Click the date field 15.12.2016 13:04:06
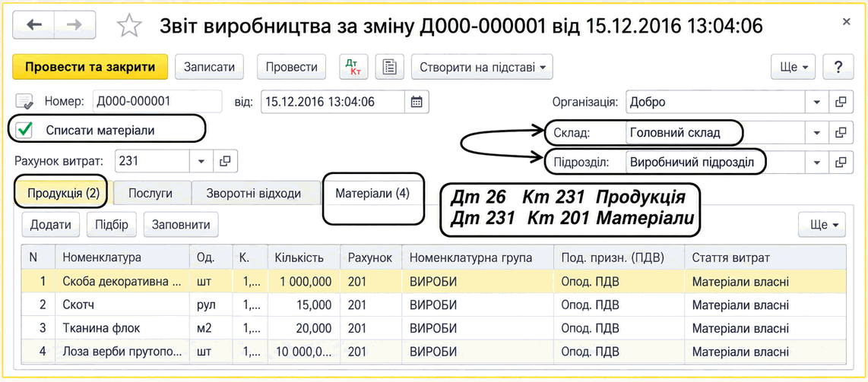Viewport: 868px width, 382px height. (x=333, y=102)
